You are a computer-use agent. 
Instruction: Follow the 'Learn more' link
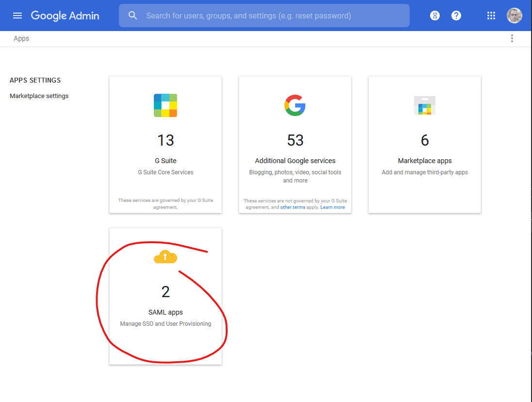coord(332,207)
